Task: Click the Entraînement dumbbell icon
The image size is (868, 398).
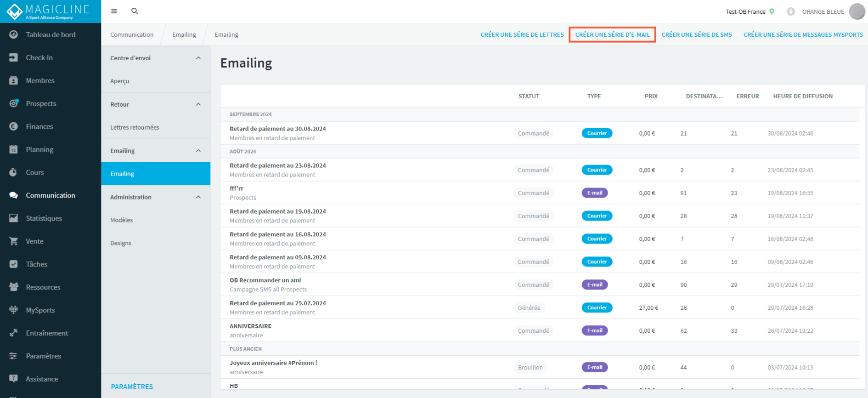Action: [14, 333]
